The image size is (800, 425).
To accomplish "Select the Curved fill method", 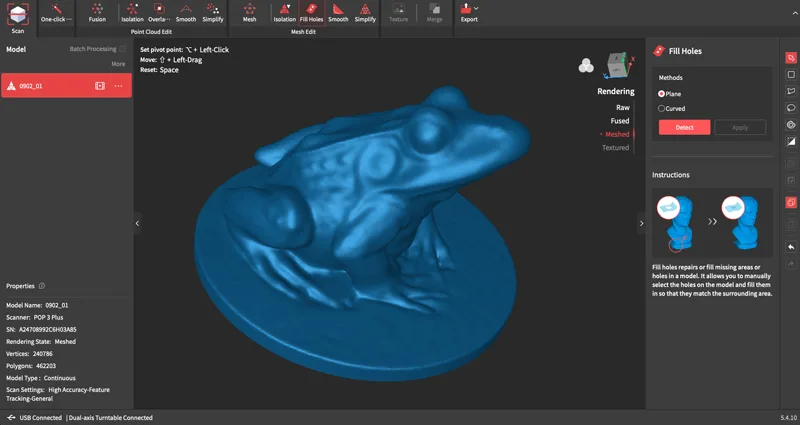I will tap(671, 108).
